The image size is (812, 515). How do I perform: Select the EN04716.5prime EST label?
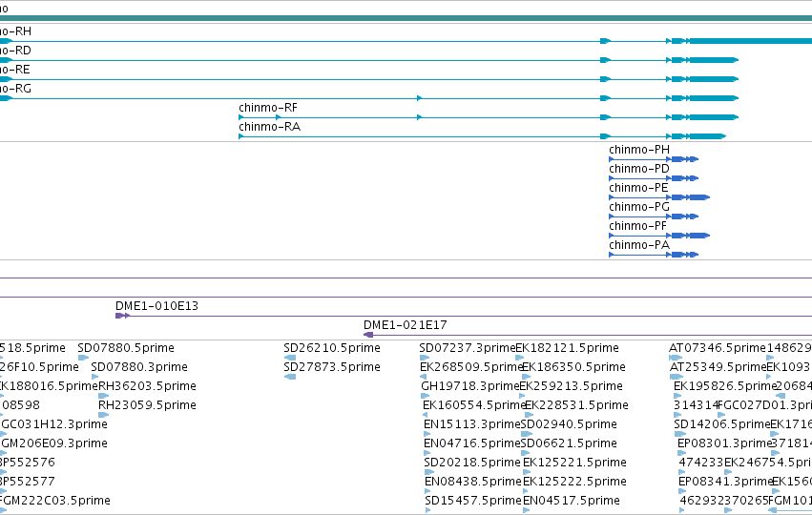tap(471, 443)
